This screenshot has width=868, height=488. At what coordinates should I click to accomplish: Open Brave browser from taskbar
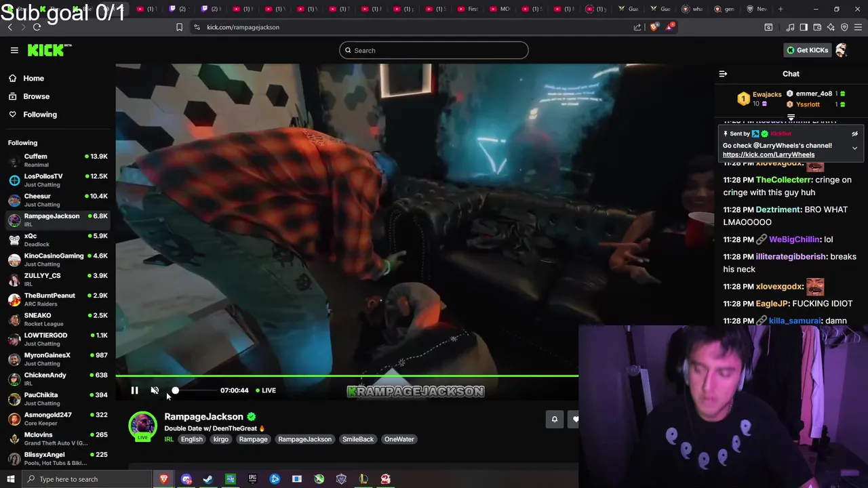pos(163,479)
